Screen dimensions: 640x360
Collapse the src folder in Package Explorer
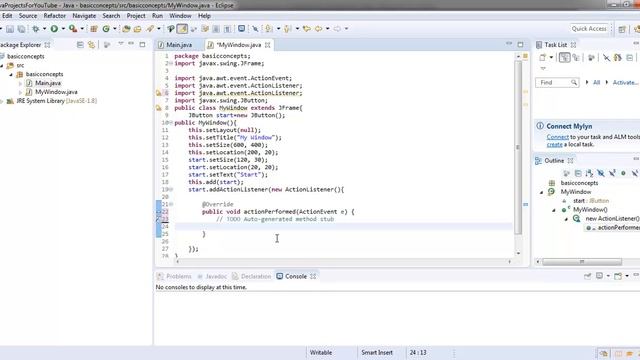point(2,65)
